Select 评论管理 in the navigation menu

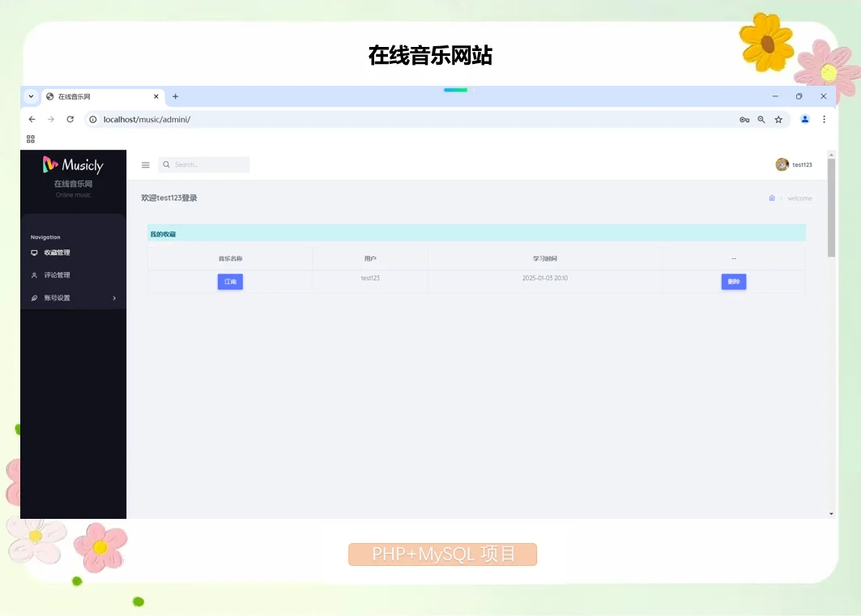(x=58, y=274)
